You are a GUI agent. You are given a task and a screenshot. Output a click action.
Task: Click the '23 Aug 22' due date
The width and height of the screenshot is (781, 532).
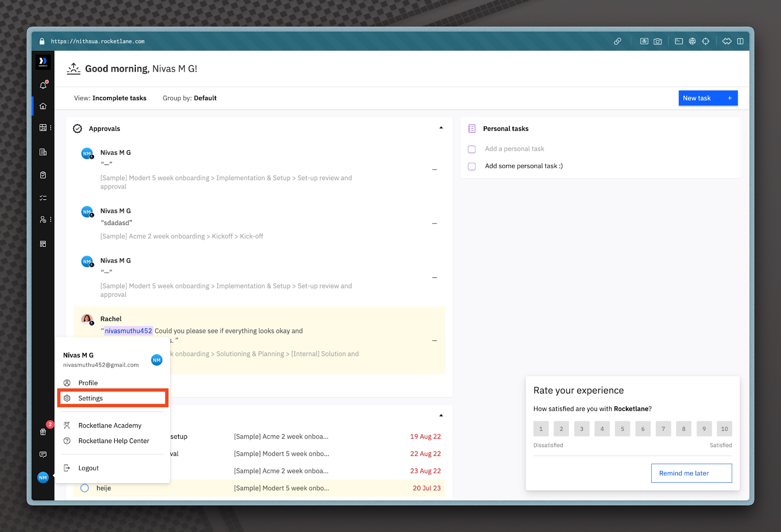pos(425,471)
